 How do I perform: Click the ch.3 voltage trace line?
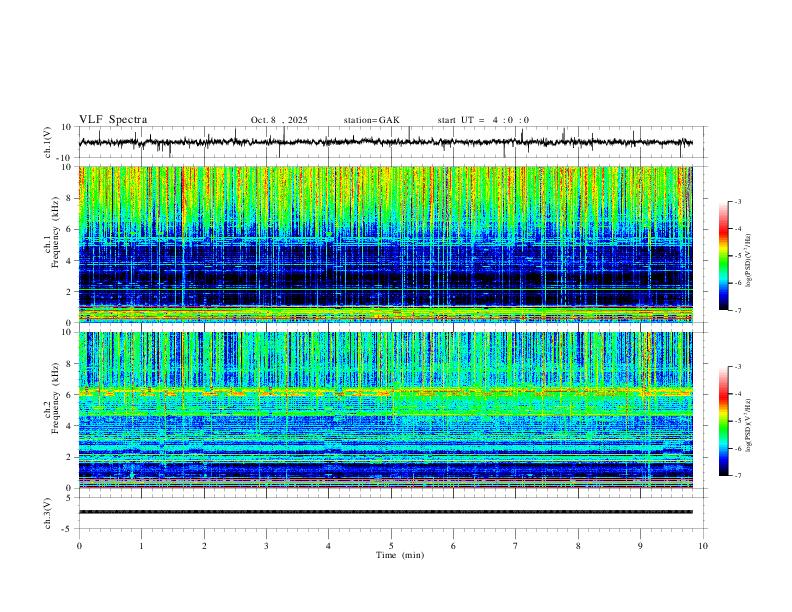point(385,512)
